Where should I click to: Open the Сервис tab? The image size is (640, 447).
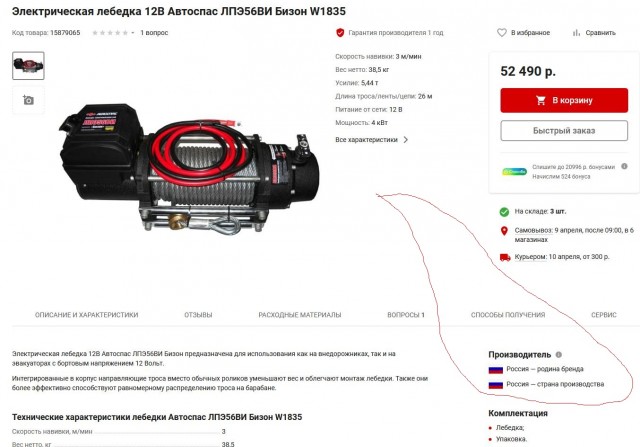tap(604, 315)
